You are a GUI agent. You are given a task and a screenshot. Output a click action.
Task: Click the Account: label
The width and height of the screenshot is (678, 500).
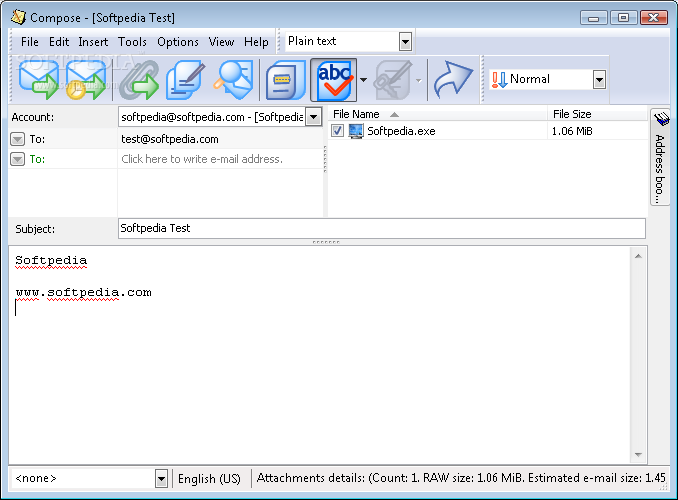pyautogui.click(x=33, y=117)
